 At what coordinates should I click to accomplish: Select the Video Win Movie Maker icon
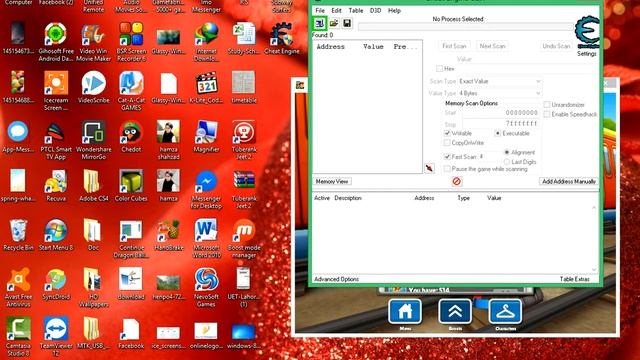[x=93, y=42]
